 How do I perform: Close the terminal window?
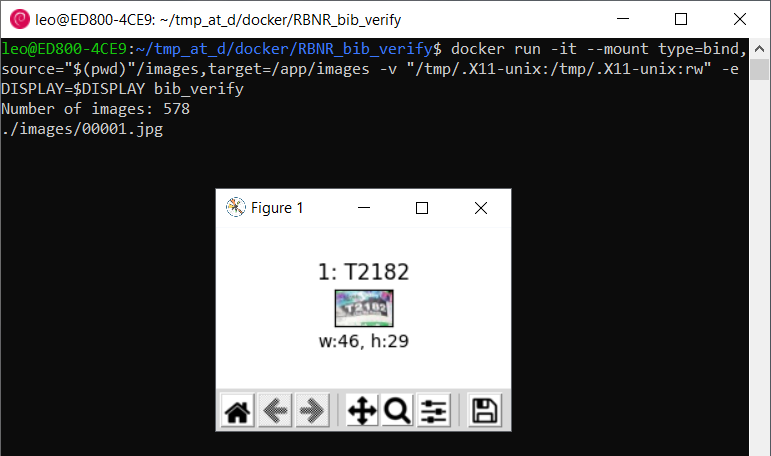[x=740, y=19]
